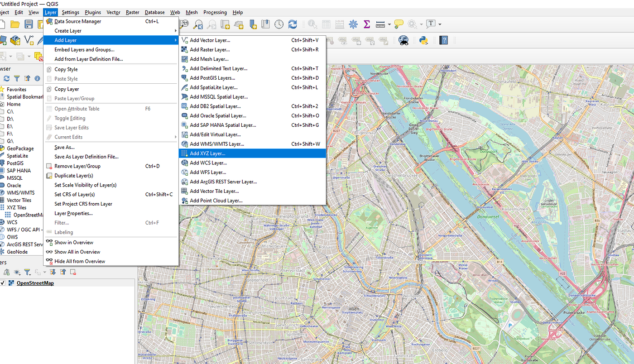Click the Filter Browser funnel icon
This screenshot has width=634, height=364.
coord(17,79)
